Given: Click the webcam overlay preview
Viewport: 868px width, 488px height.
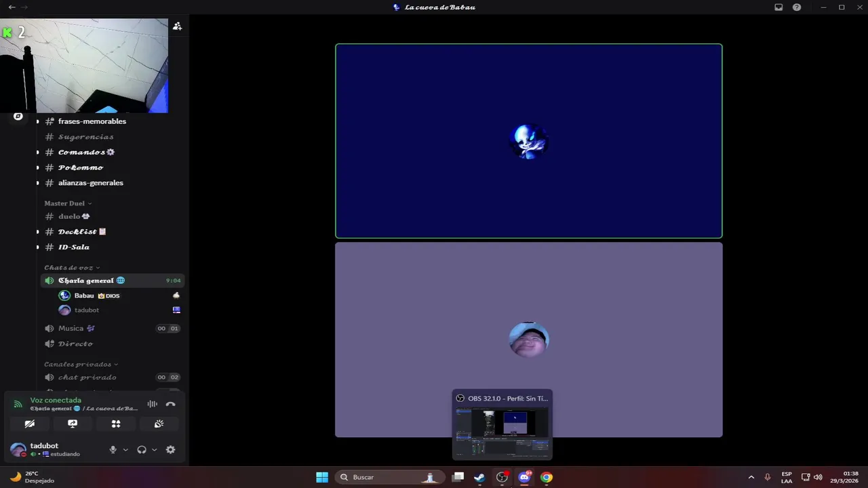Looking at the screenshot, I should 84,66.
